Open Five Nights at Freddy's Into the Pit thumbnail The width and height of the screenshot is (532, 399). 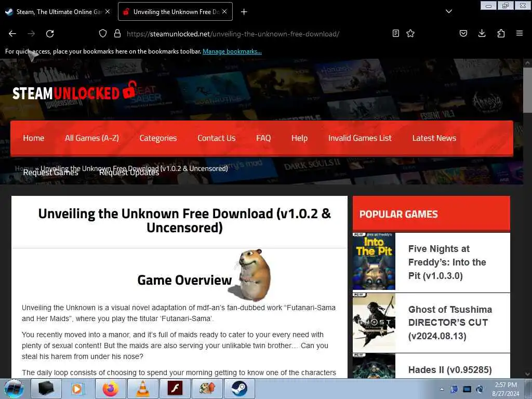pos(374,261)
